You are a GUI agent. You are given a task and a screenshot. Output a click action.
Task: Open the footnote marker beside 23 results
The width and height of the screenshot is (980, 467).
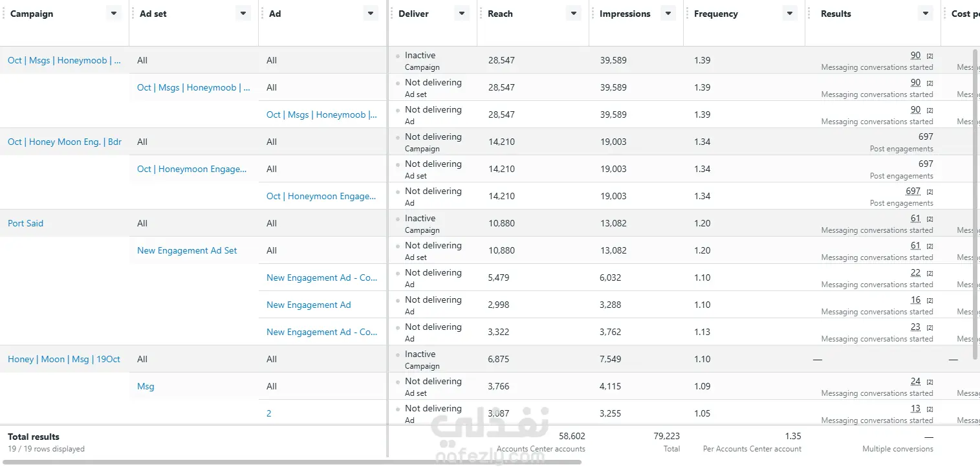930,328
